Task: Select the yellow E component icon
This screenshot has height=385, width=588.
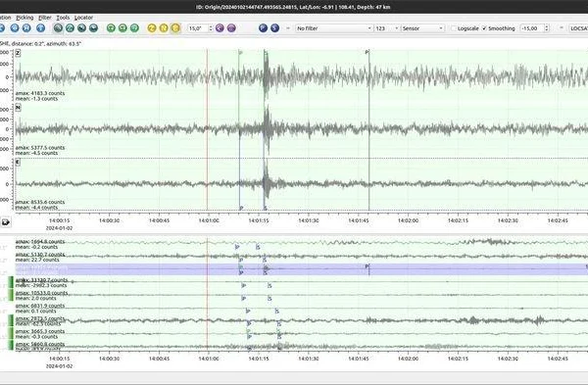Action: (175, 28)
